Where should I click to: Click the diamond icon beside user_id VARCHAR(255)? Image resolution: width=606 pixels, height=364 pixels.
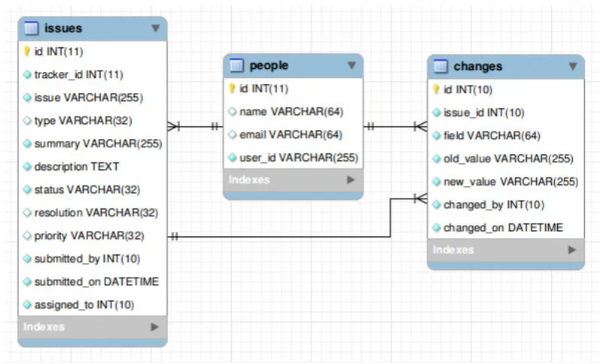(x=233, y=157)
